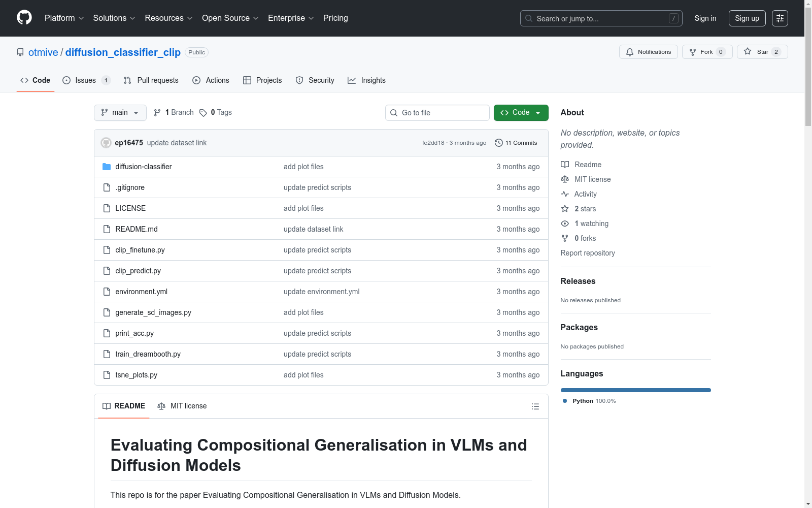Click the LICENSE file icon
Viewport: 812px width, 508px height.
107,208
